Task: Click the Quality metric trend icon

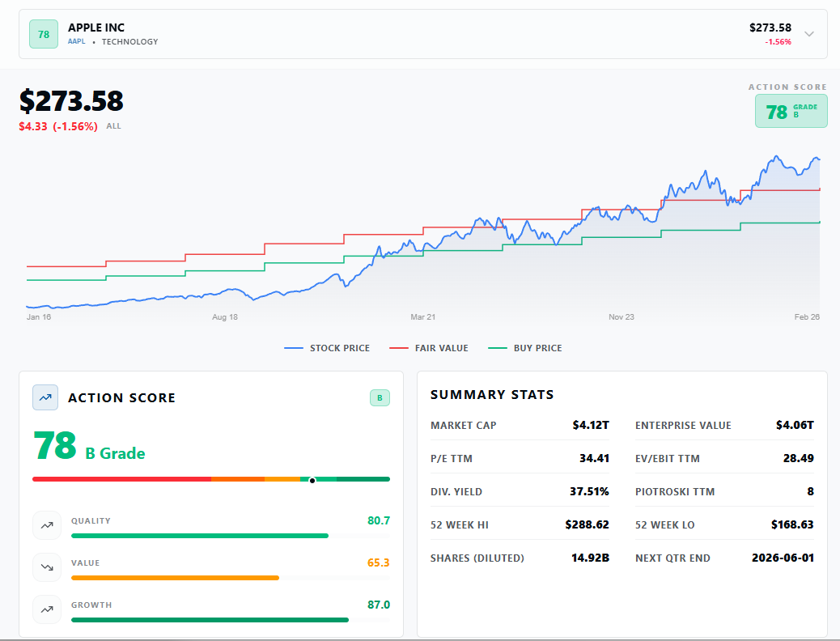Action: 47,525
